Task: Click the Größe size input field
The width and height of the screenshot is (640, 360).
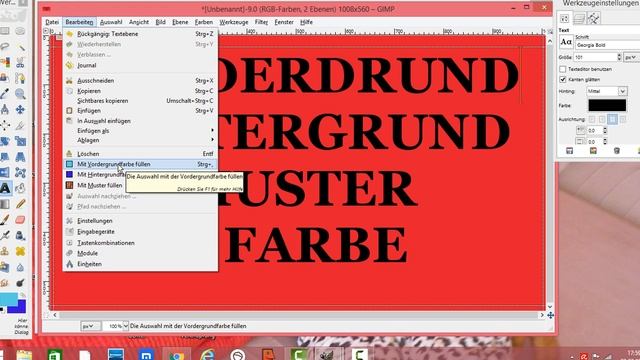Action: [595, 57]
